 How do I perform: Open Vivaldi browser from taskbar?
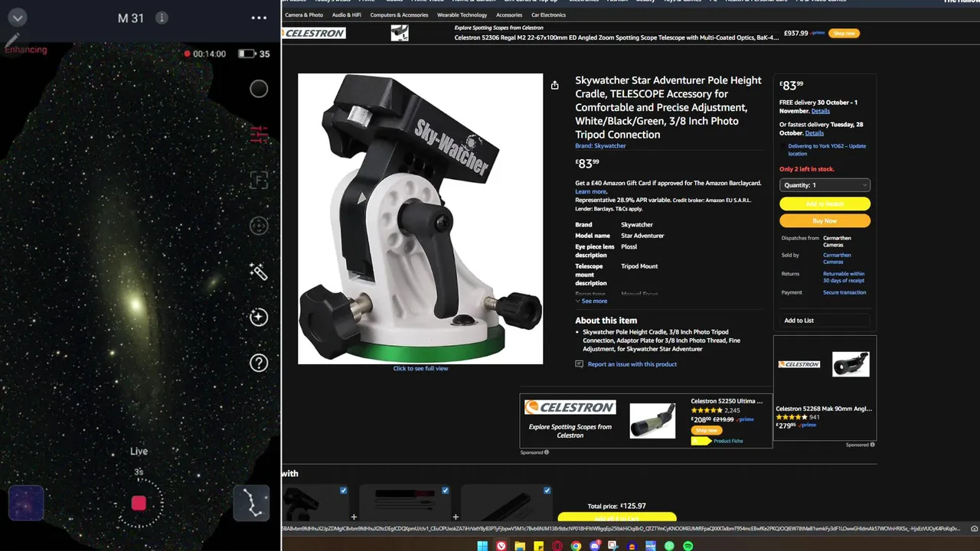501,546
